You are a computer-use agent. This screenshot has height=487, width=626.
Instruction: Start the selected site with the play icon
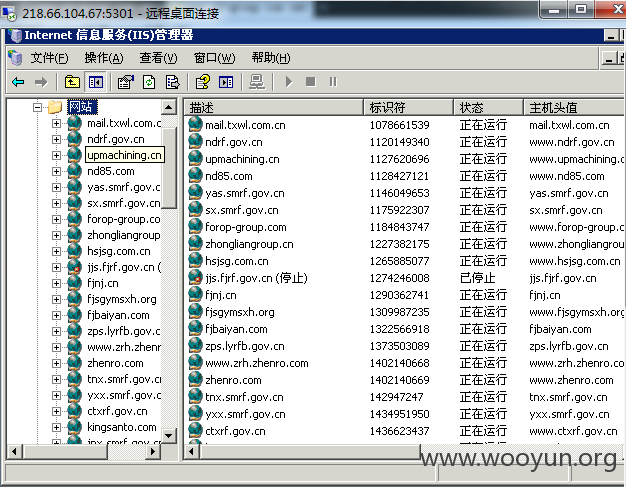pyautogui.click(x=289, y=82)
